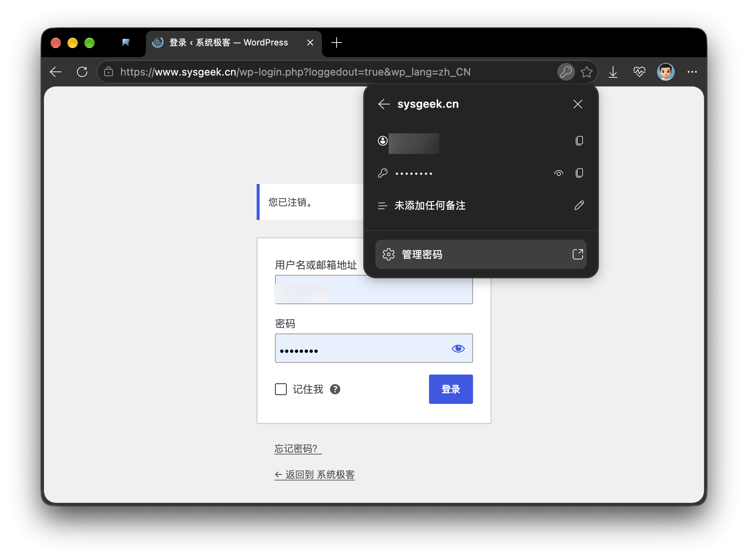The height and width of the screenshot is (560, 748).
Task: Open the downloads icon in toolbar
Action: 613,72
